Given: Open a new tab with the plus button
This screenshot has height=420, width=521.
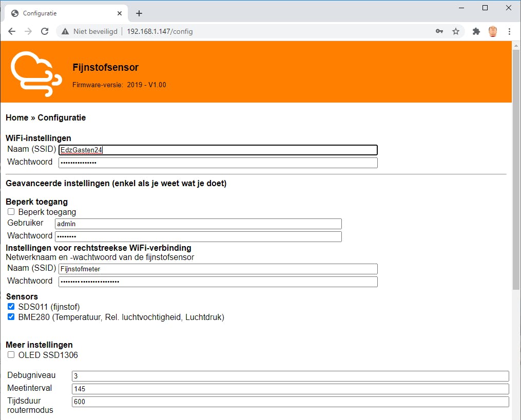Looking at the screenshot, I should click(x=139, y=13).
